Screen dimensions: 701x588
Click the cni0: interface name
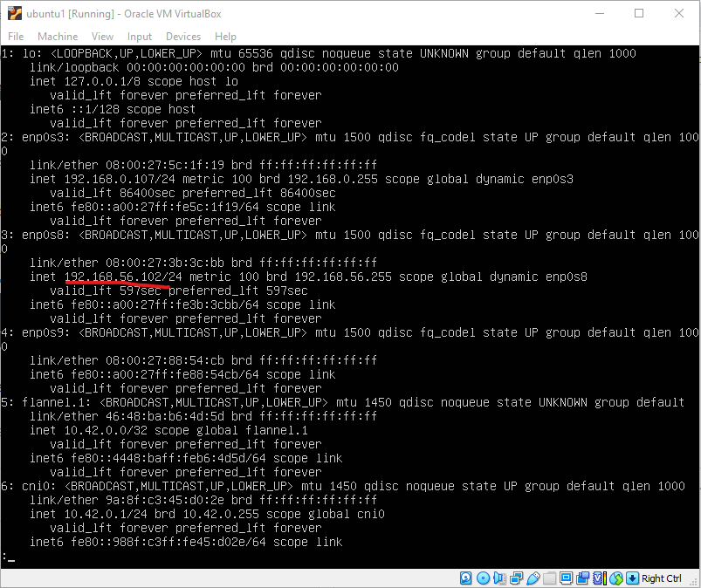tap(39, 486)
